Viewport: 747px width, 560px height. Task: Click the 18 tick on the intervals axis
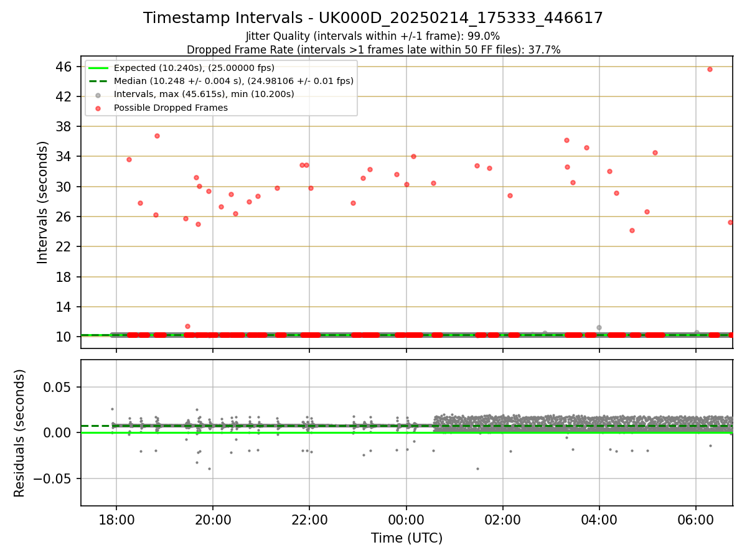tap(65, 277)
